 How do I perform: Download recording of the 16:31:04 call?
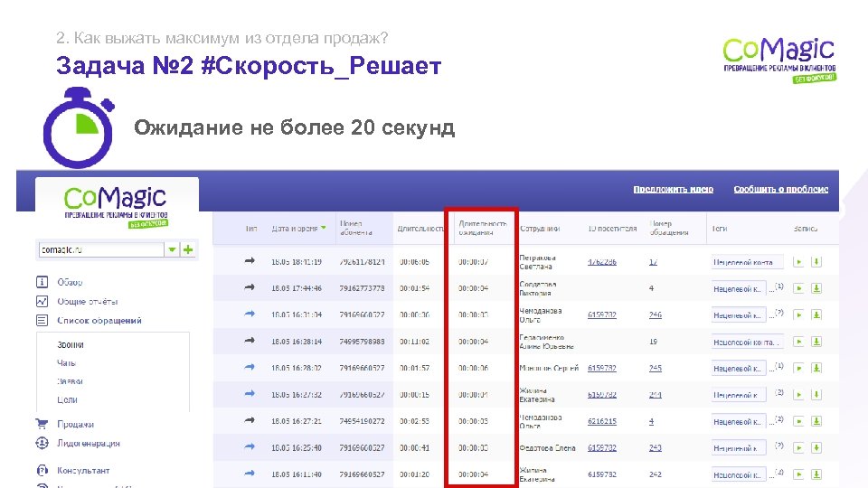pyautogui.click(x=816, y=314)
